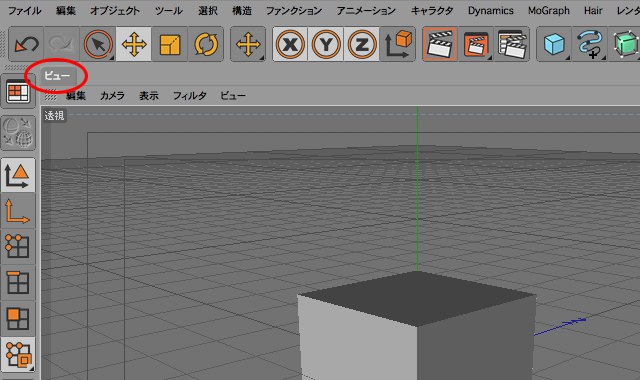This screenshot has height=380, width=640.
Task: Select the Scale tool icon
Action: [170, 44]
